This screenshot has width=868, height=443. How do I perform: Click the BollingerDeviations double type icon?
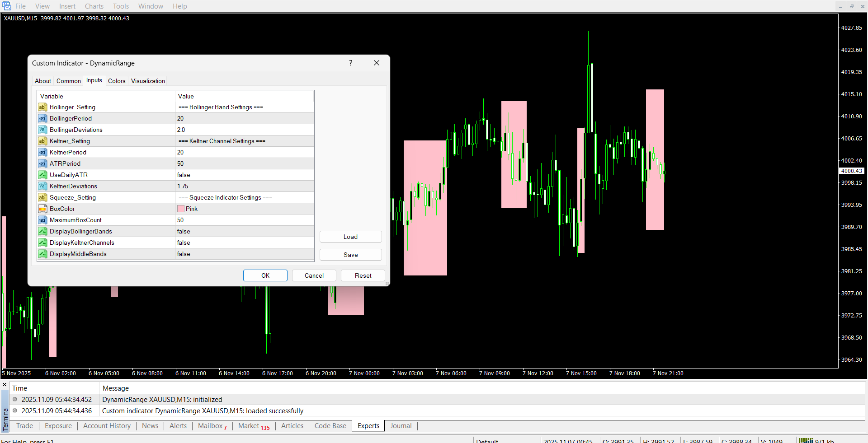tap(42, 130)
